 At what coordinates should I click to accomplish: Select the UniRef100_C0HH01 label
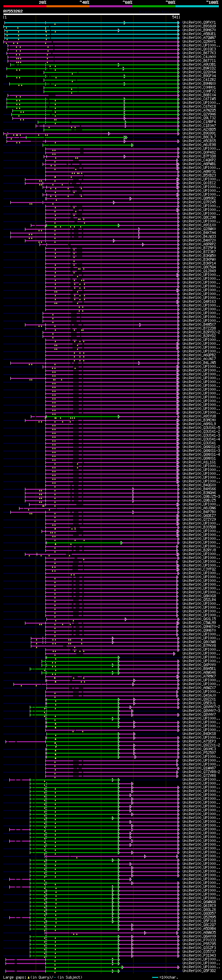199,88
